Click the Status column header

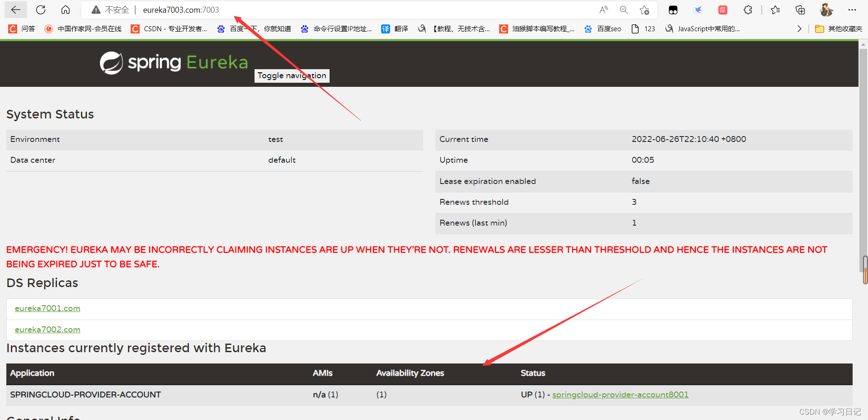coord(533,373)
